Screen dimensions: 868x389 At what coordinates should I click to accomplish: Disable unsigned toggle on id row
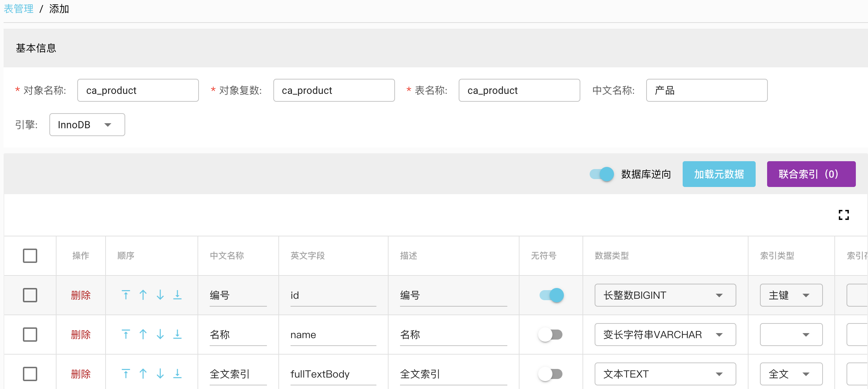(551, 295)
